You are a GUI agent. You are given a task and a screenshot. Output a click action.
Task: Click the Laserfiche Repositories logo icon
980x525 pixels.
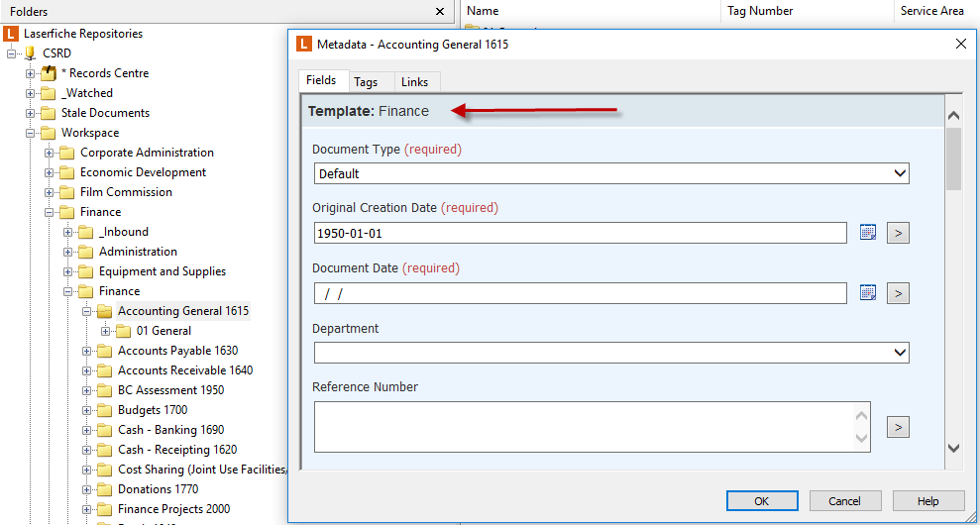click(11, 33)
